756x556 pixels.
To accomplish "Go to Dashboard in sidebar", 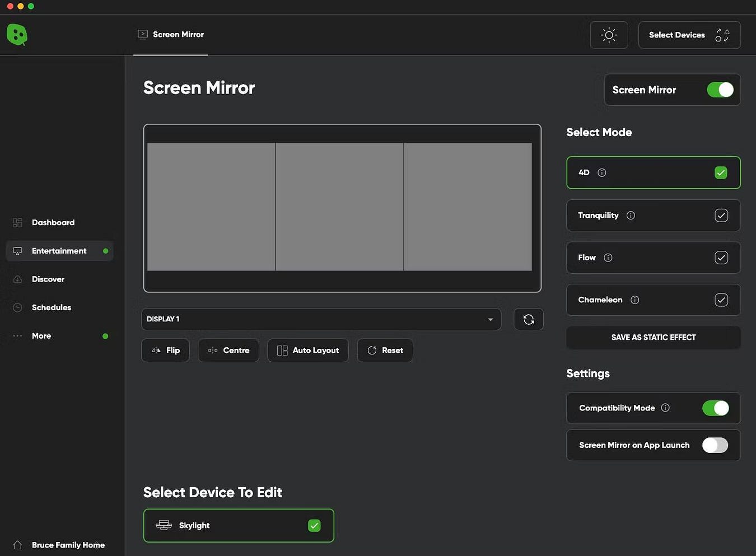I will click(53, 222).
